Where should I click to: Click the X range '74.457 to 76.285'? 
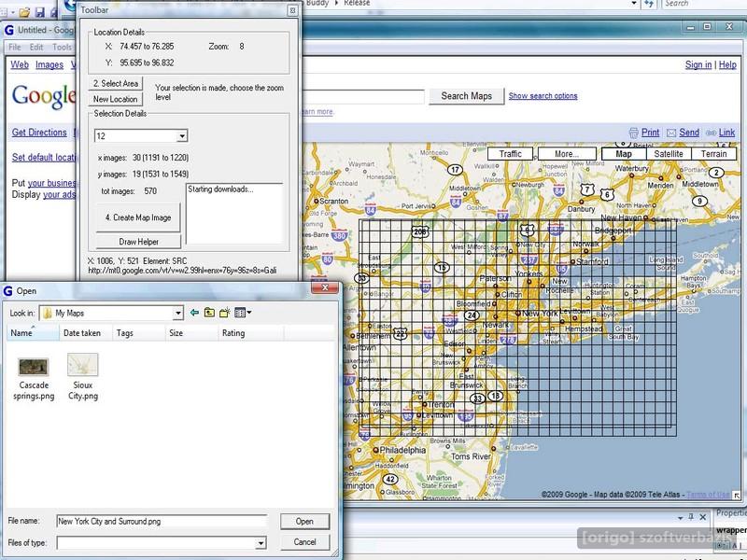point(147,47)
